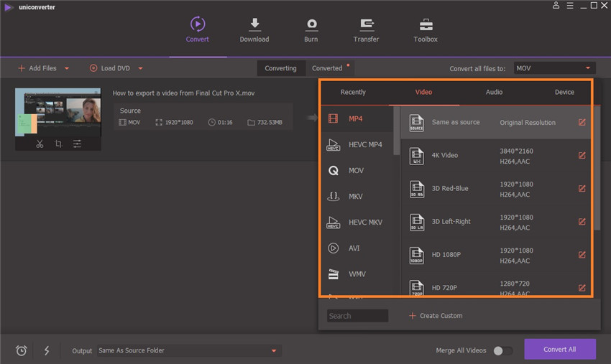Screen dimensions: 611x364
Task: Click the Load DVD button
Action: pos(110,68)
